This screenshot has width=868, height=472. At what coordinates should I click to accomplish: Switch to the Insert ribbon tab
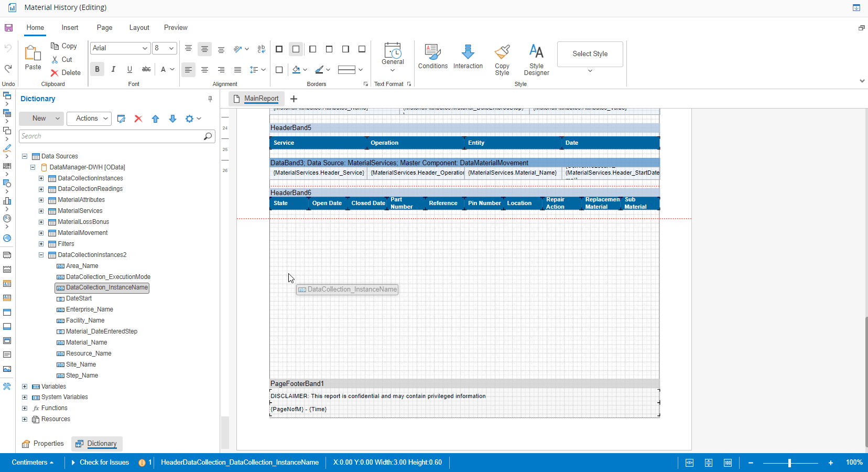click(x=70, y=28)
